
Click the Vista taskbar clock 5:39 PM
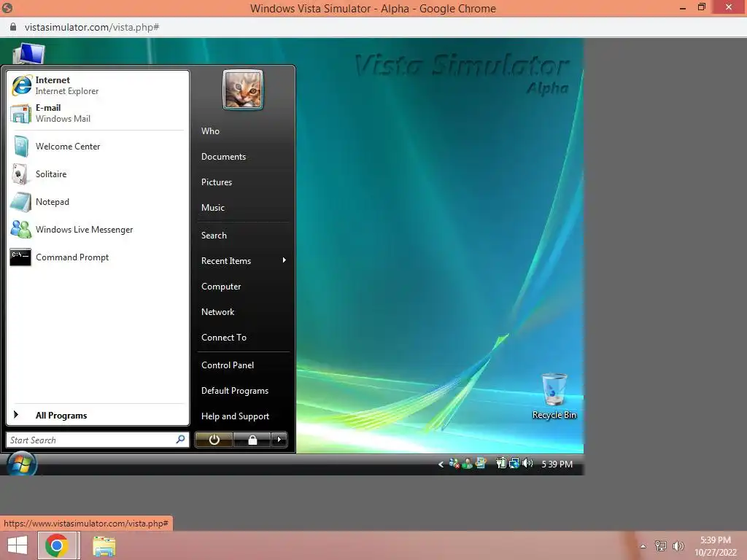coord(557,464)
